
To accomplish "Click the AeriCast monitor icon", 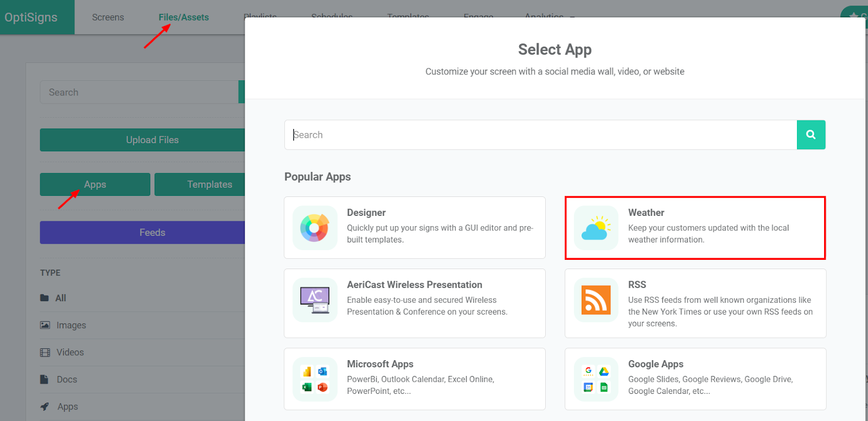I will click(x=315, y=300).
